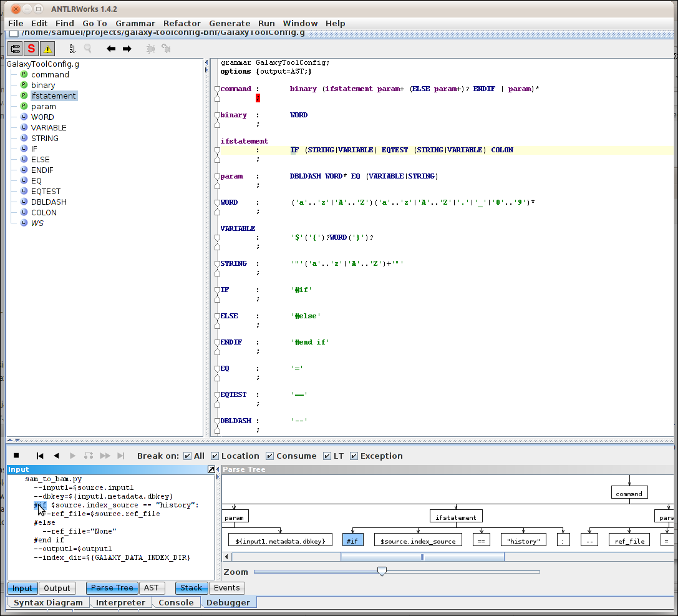
Task: Select the command node in parse tree
Action: 629,492
